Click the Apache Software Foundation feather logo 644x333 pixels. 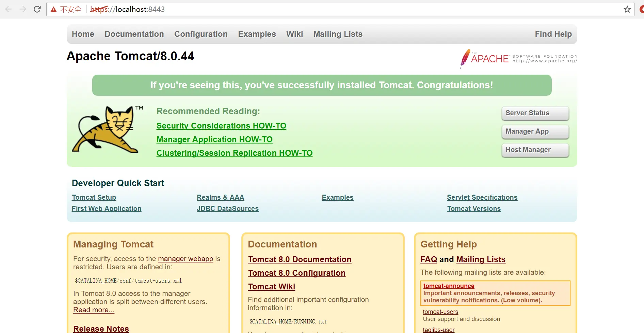pos(518,59)
